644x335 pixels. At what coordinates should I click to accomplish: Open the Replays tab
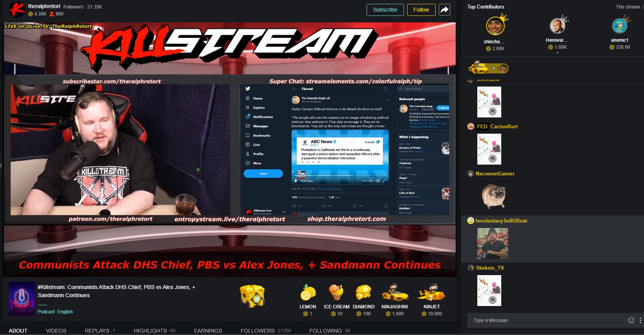point(100,331)
